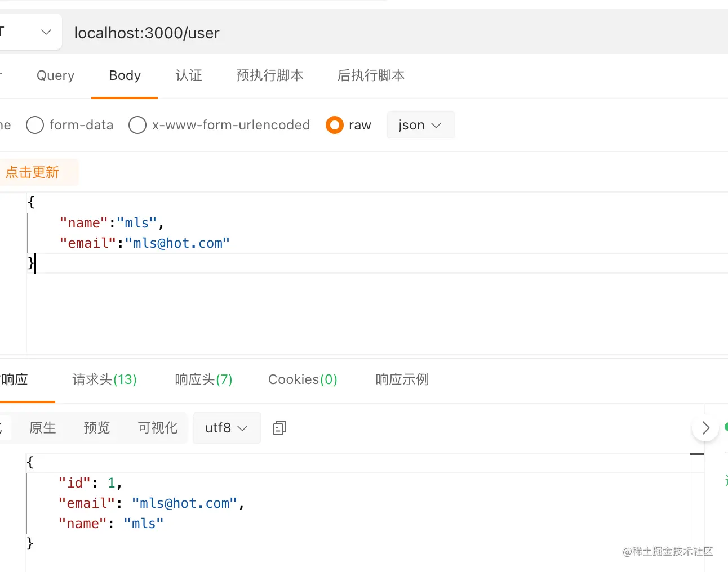This screenshot has height=572, width=728.
Task: Switch response view to 原生
Action: [x=43, y=428]
